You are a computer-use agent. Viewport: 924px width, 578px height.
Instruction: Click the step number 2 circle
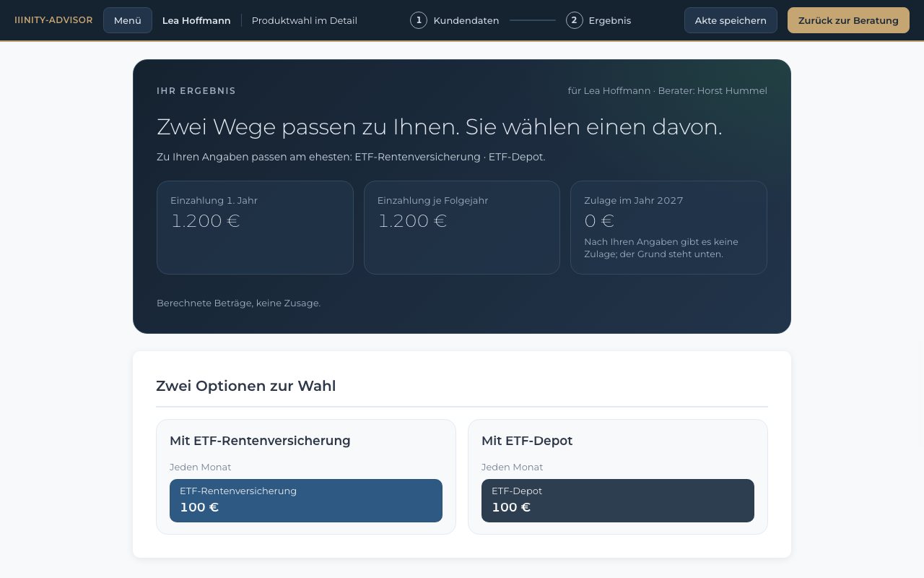(x=575, y=20)
